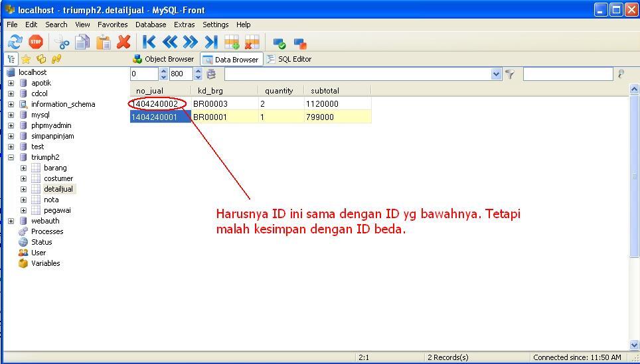
Task: Expand the cdcol database node
Action: 11,93
